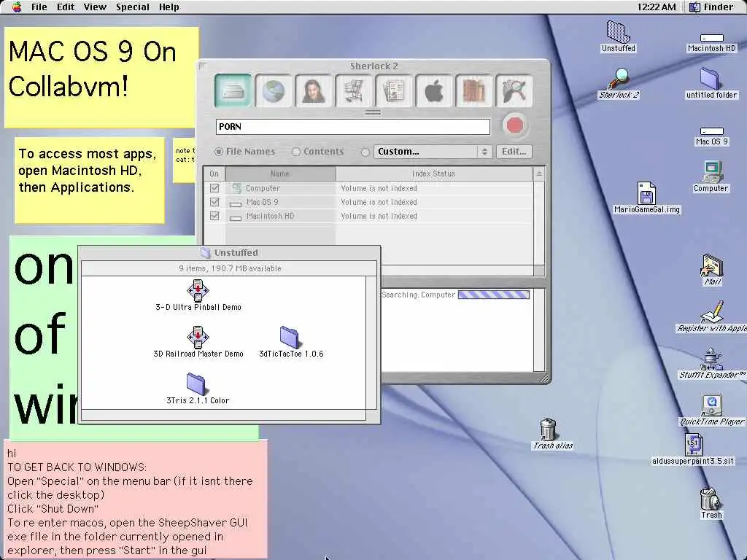Click the Sherlock pane divider handle under channels

coord(373,113)
